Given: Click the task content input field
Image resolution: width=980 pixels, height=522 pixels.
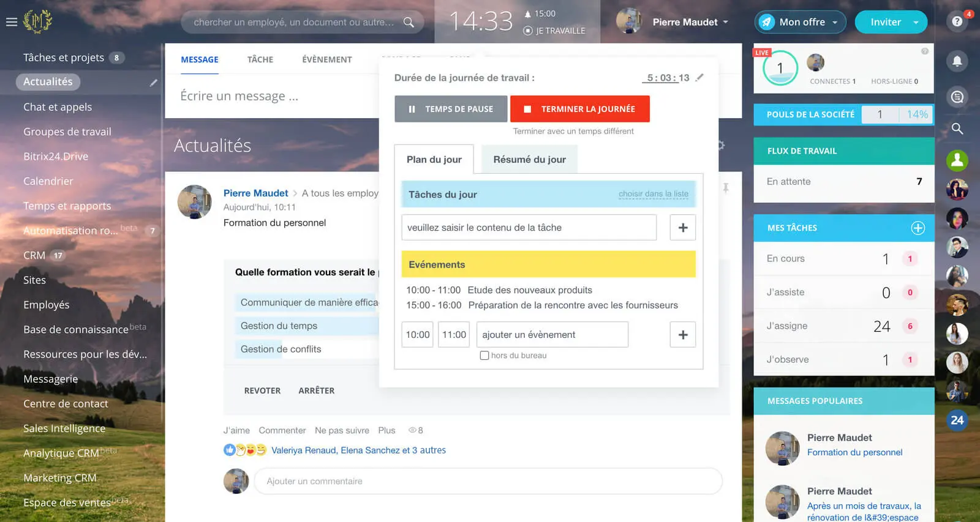Looking at the screenshot, I should pos(529,228).
